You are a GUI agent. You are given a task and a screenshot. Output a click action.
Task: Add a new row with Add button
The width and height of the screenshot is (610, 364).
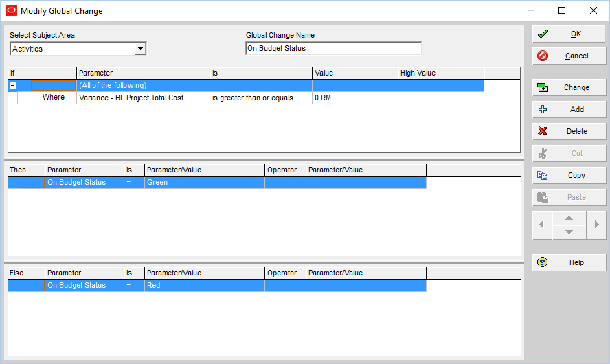click(569, 110)
